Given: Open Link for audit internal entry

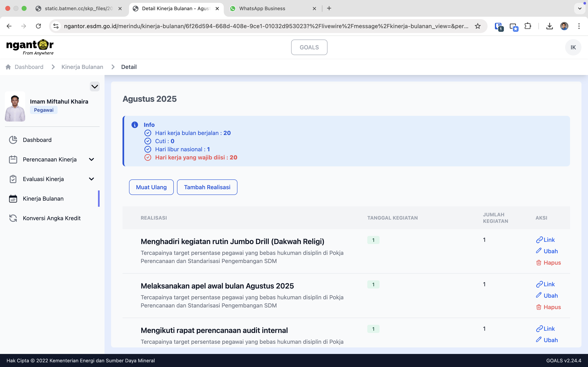Looking at the screenshot, I should (546, 329).
